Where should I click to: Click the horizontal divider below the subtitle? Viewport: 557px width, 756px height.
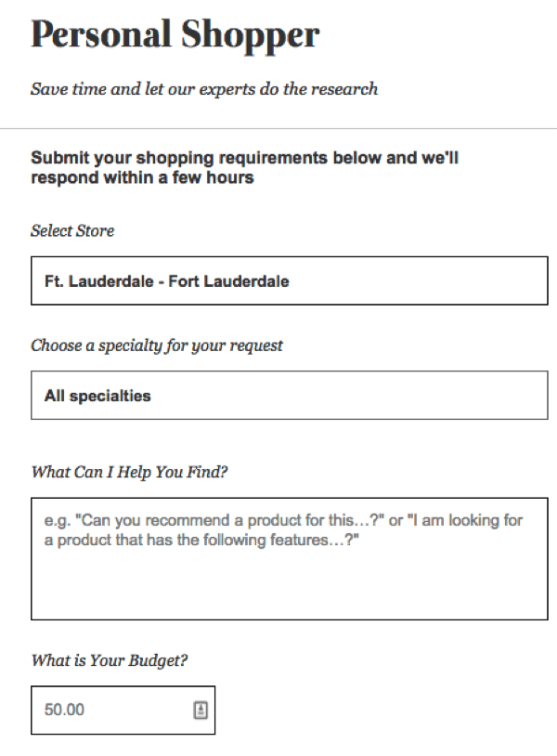[x=278, y=129]
